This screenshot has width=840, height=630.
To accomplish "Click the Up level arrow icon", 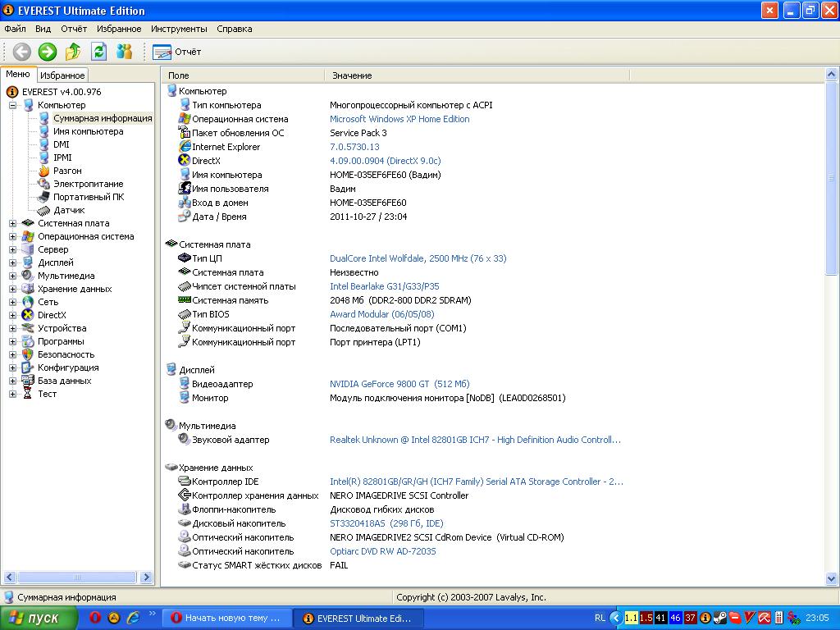I will (73, 52).
